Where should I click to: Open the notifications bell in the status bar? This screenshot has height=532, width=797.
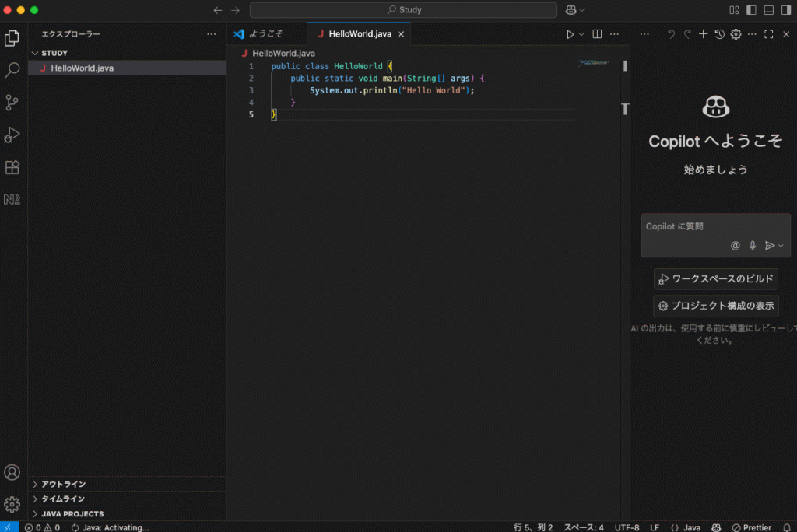pos(787,527)
